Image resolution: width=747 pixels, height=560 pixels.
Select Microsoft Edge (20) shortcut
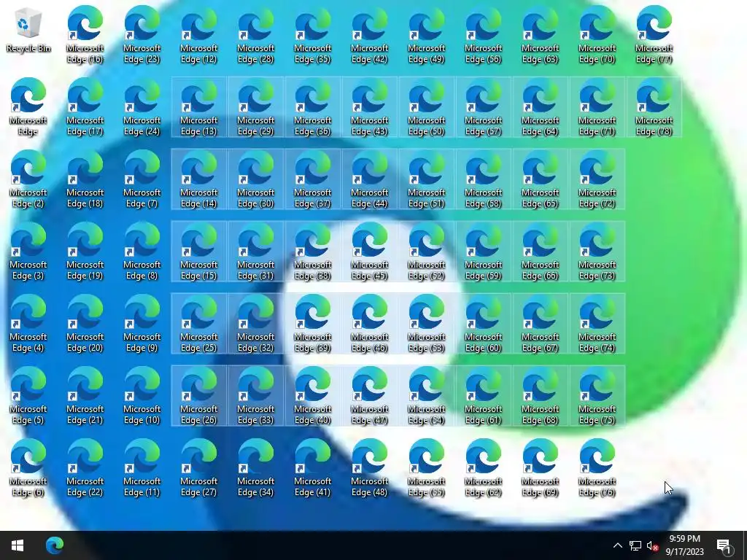[x=85, y=324]
